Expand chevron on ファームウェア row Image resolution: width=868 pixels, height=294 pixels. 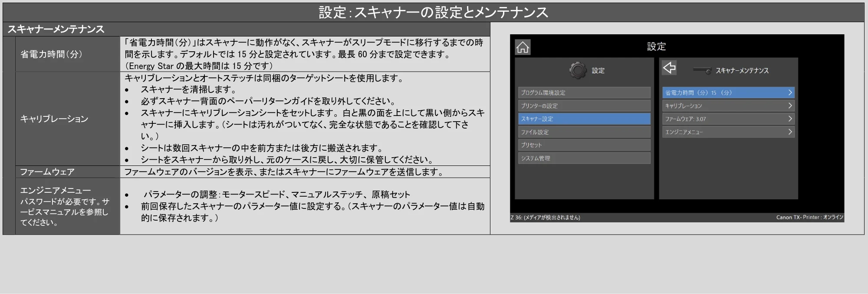(x=790, y=119)
